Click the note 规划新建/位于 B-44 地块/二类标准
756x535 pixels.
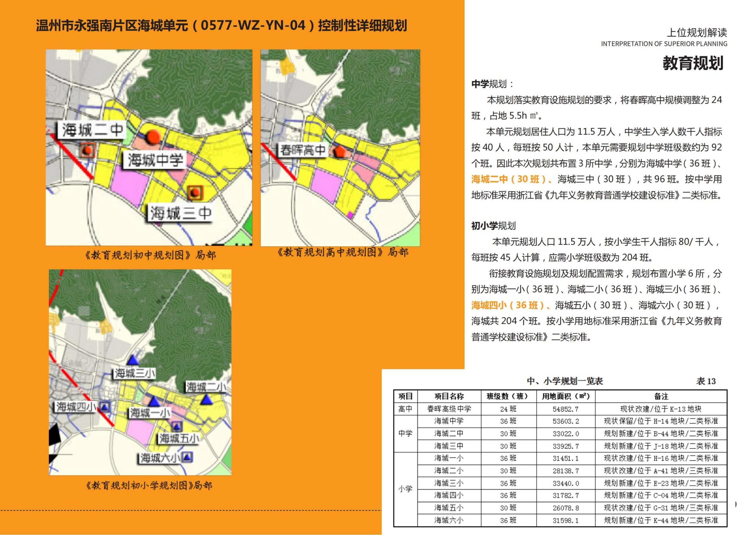click(661, 434)
